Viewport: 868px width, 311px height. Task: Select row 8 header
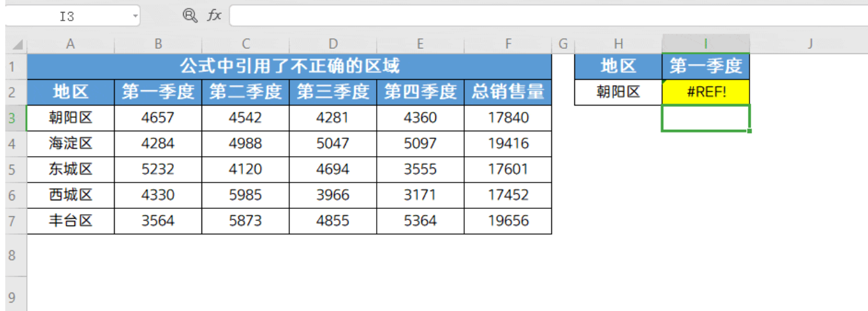[x=13, y=255]
